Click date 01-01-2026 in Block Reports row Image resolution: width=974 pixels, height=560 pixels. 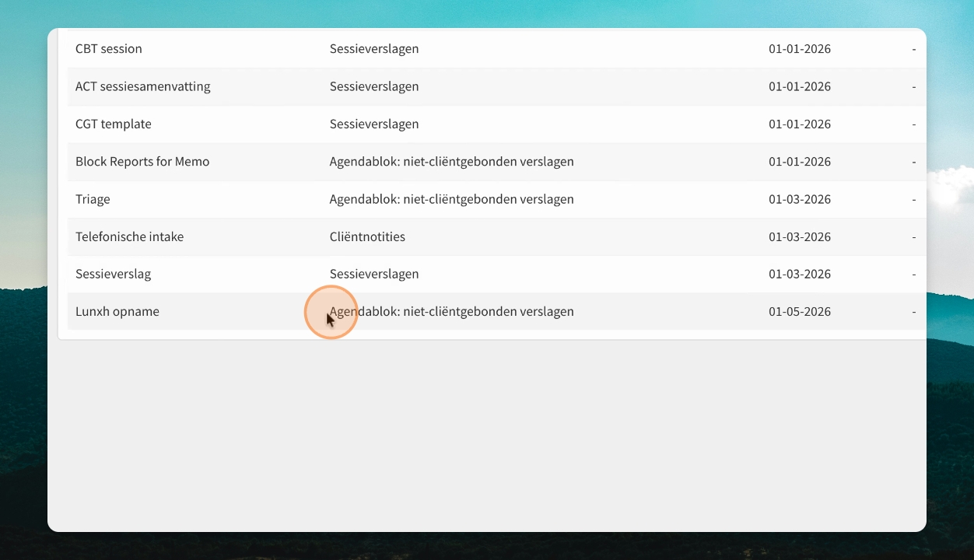[x=800, y=162]
